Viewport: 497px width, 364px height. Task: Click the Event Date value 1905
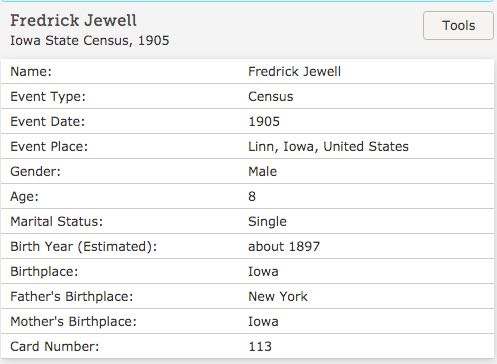(264, 122)
